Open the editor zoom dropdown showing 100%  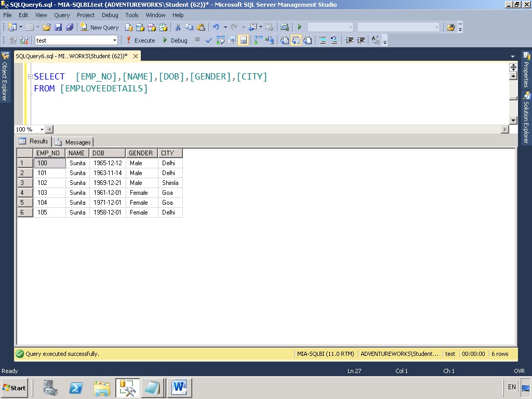coord(30,129)
